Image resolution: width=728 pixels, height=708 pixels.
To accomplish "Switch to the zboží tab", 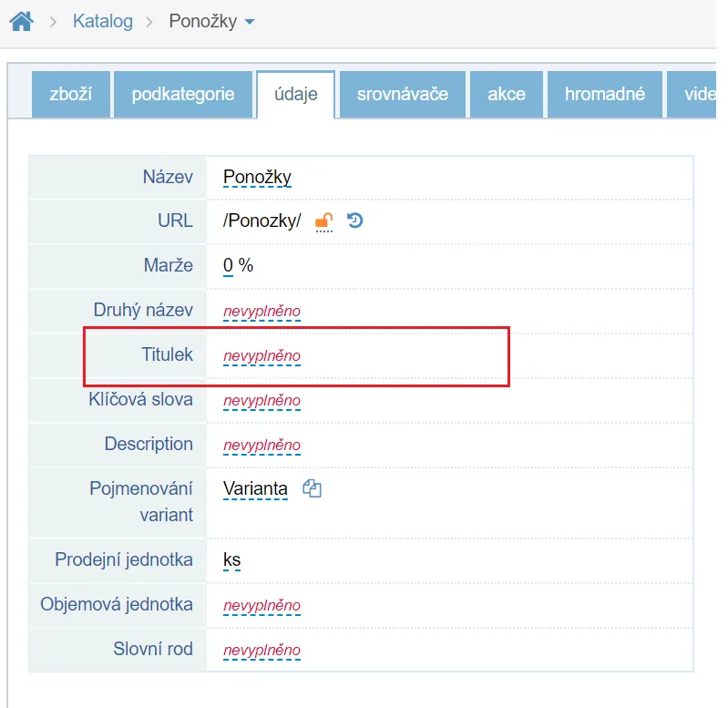I will point(70,94).
